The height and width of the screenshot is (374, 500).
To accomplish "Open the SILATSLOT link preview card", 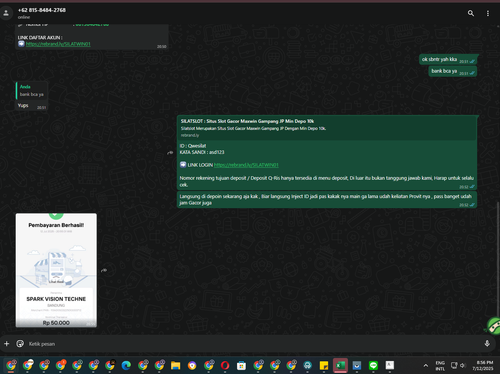I will [x=327, y=128].
